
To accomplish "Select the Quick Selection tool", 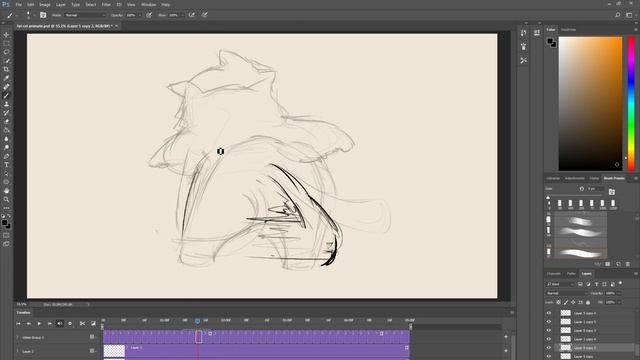I will (6, 61).
